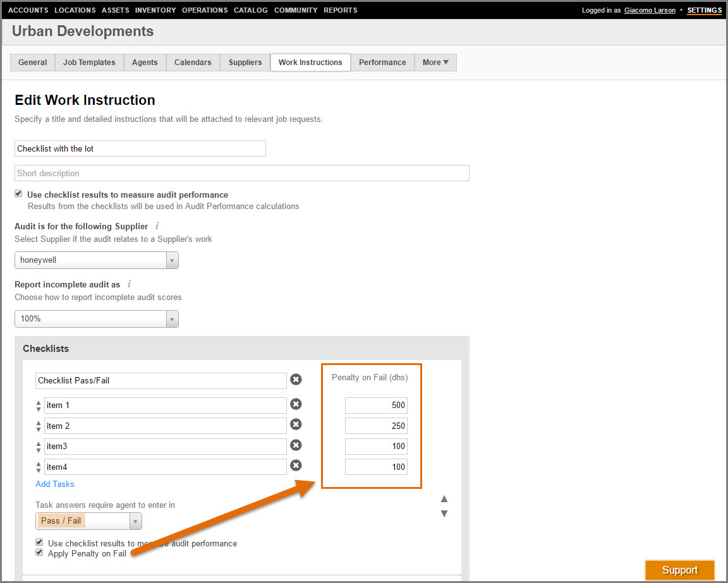Open the honeywell supplier dropdown

tap(97, 260)
